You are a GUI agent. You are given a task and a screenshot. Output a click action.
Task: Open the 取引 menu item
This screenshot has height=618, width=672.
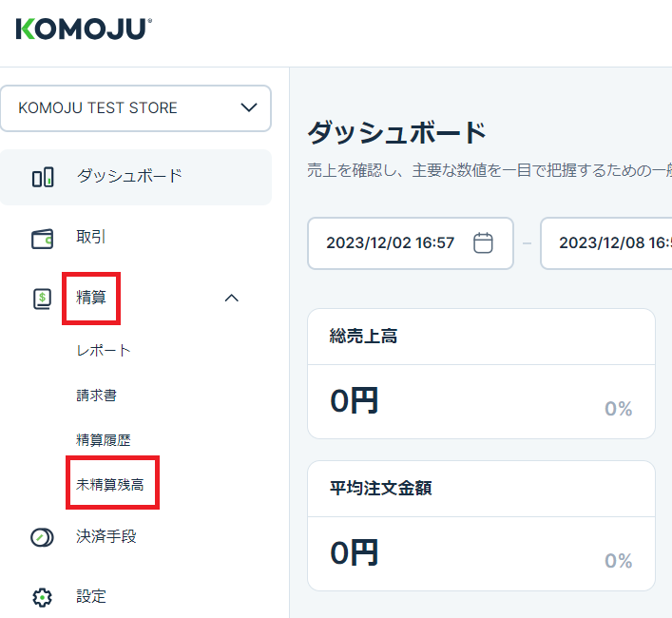tap(91, 238)
